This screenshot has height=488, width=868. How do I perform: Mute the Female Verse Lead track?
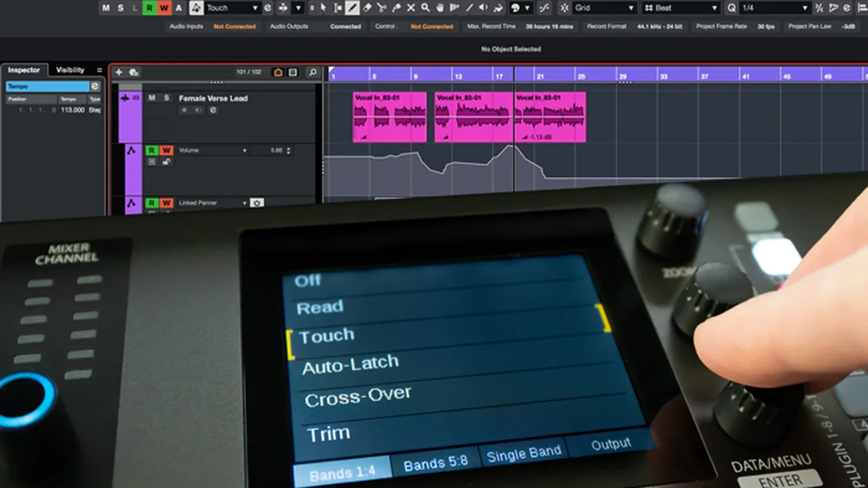152,98
